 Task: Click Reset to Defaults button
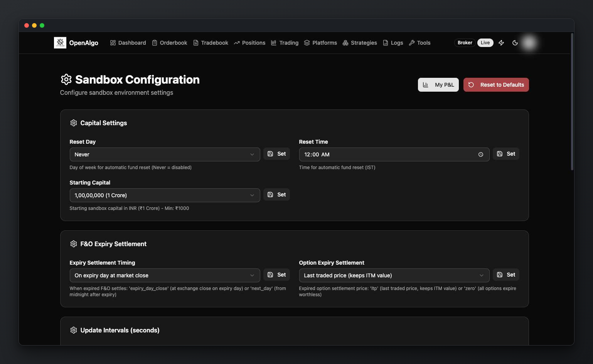496,85
